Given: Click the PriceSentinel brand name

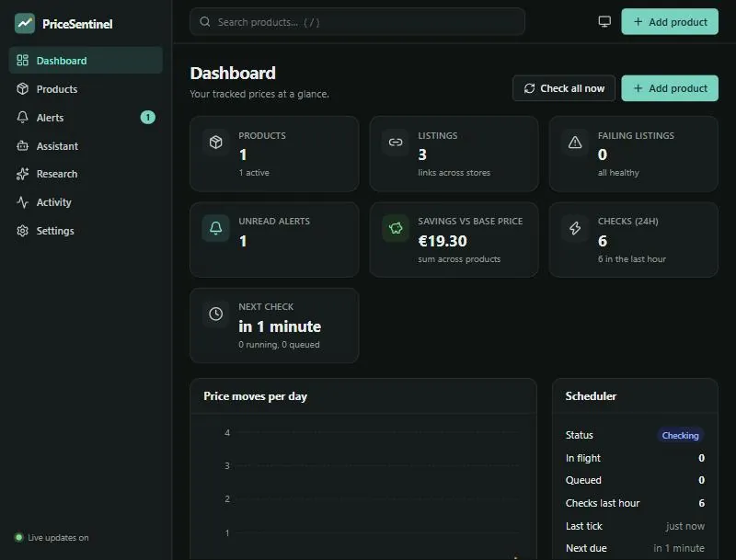Looking at the screenshot, I should pos(77,24).
